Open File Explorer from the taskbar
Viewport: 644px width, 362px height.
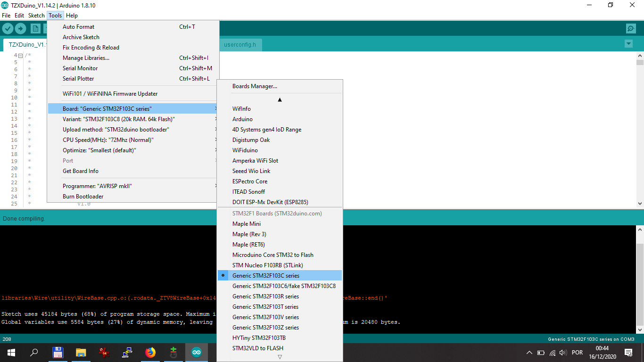pos(81,352)
